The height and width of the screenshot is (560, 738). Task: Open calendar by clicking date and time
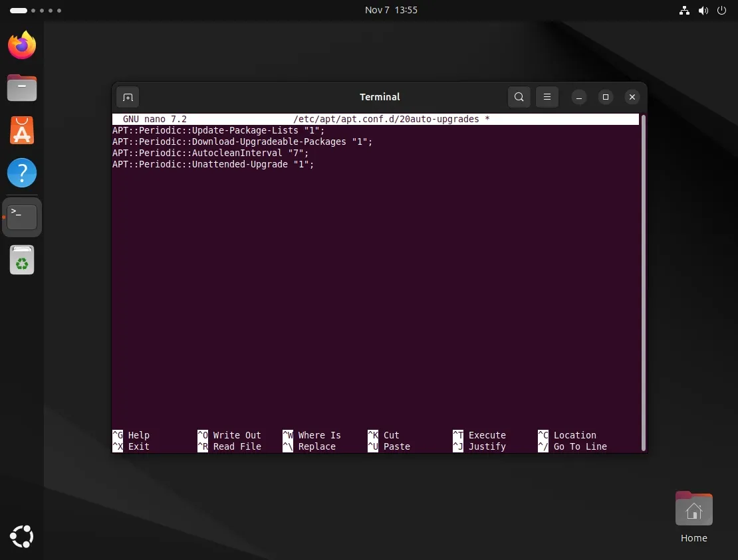click(x=391, y=10)
